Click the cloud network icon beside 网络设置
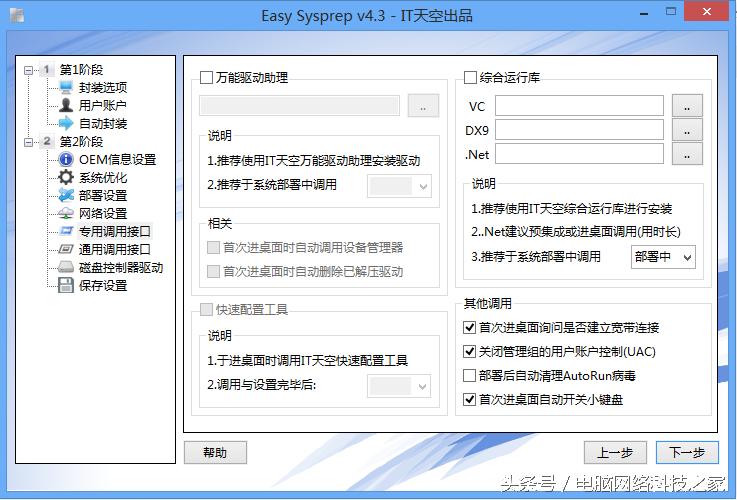 (x=66, y=213)
